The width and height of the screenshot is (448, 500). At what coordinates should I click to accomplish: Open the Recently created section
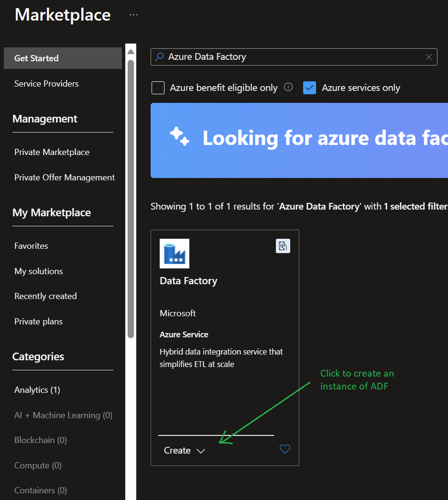tap(45, 296)
